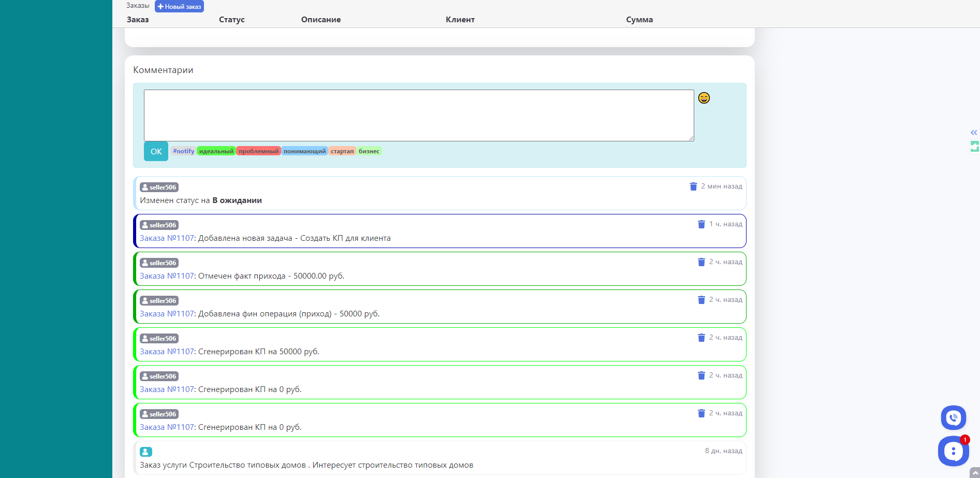Expand the right side panel with double chevron

974,133
